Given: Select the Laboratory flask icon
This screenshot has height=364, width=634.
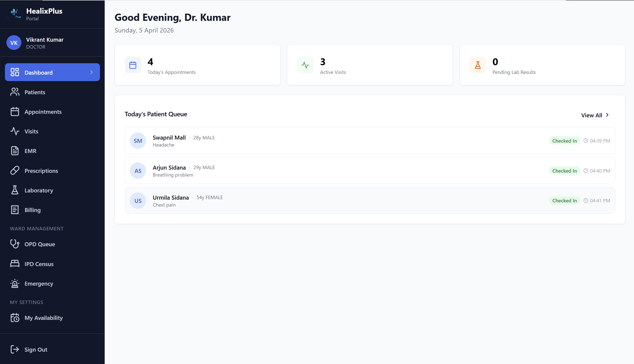Looking at the screenshot, I should pyautogui.click(x=15, y=190).
